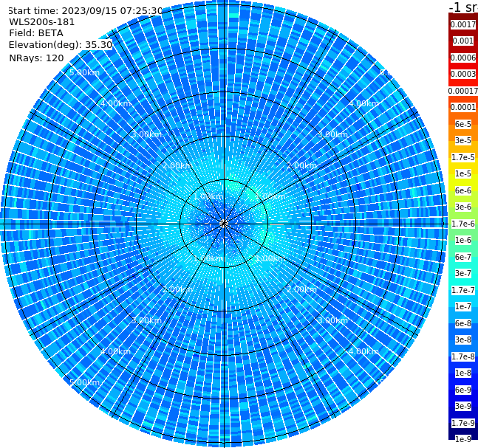
Task: Select the lower-right 3.00km range ring label
Action: point(332,320)
